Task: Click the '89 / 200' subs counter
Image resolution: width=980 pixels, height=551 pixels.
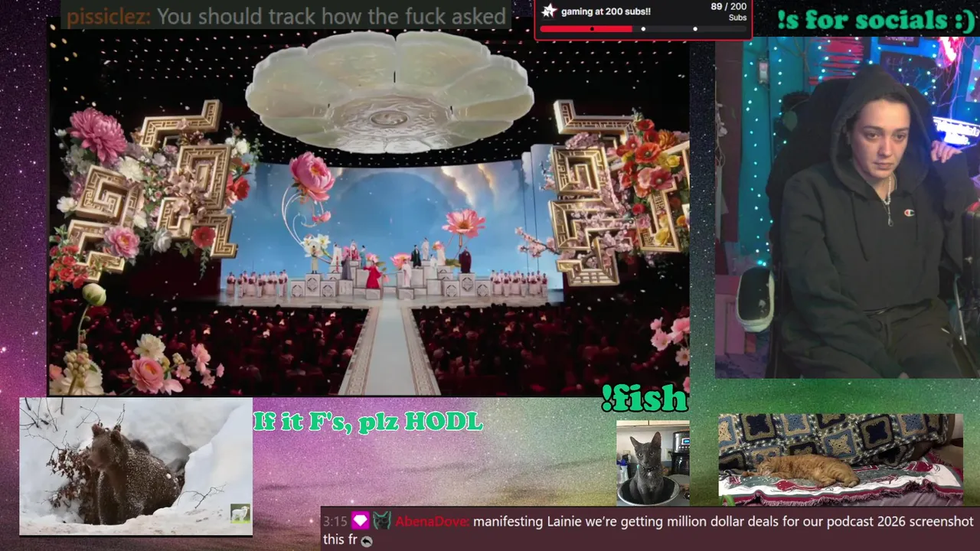Action: (x=727, y=7)
